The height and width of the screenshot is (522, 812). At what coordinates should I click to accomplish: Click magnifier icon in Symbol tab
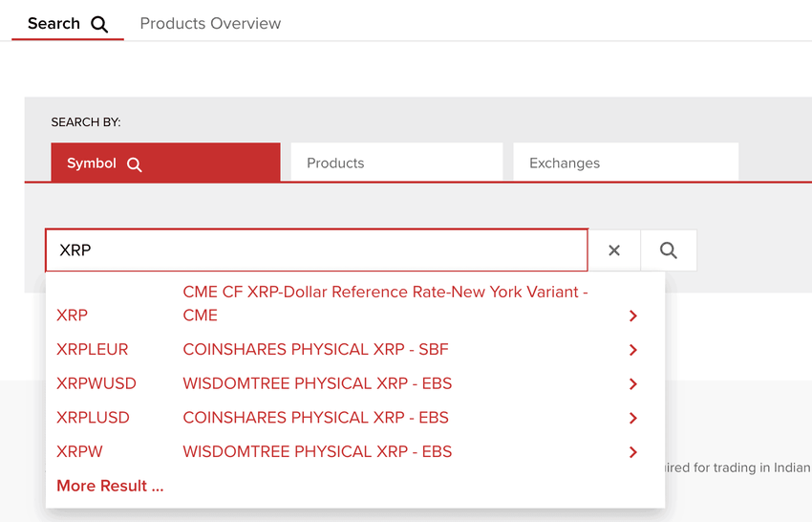134,164
